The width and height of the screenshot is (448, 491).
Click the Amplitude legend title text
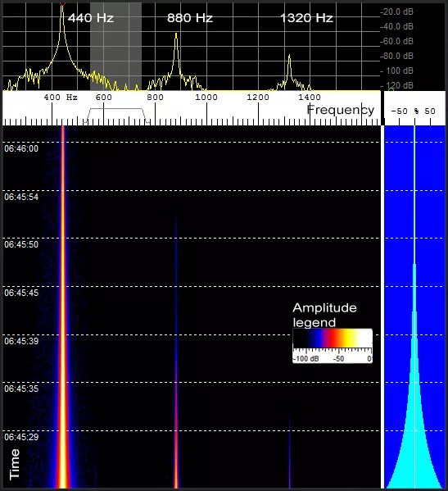tap(324, 315)
